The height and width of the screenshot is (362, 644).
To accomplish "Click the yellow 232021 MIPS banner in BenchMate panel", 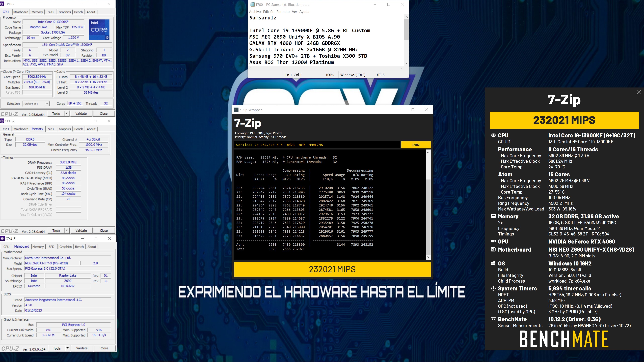I will coord(564,120).
